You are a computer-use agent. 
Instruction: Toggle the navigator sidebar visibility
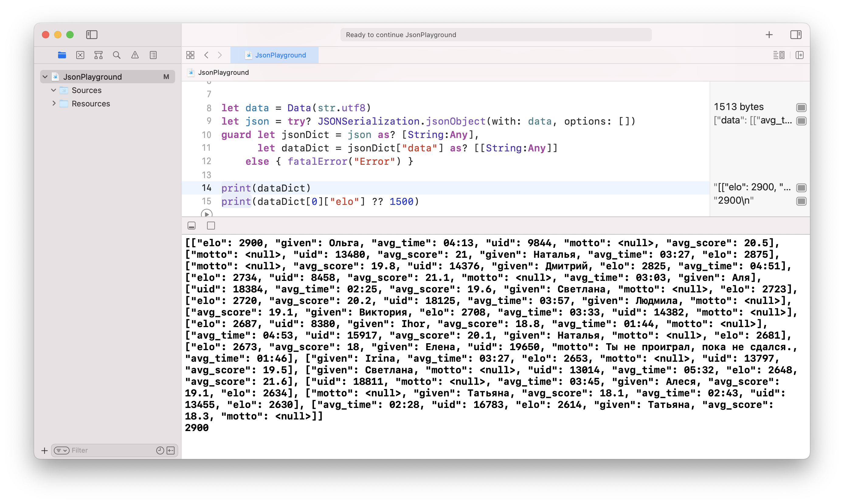coord(92,35)
